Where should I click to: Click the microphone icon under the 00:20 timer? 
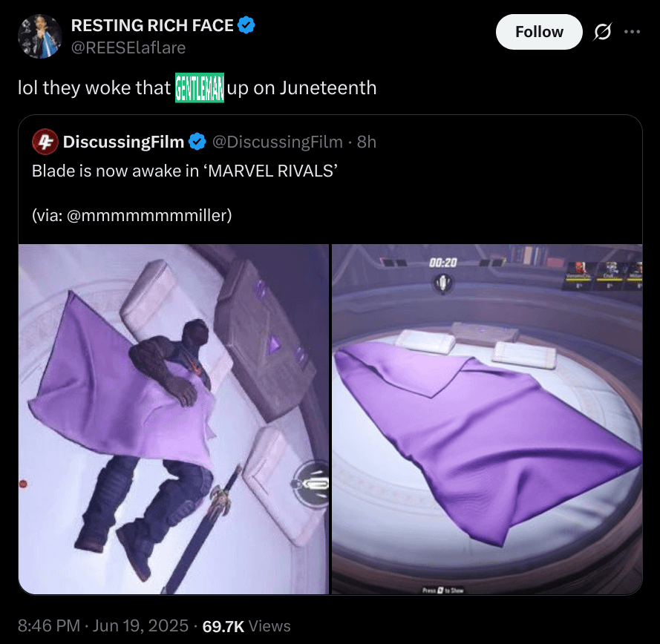coord(442,283)
